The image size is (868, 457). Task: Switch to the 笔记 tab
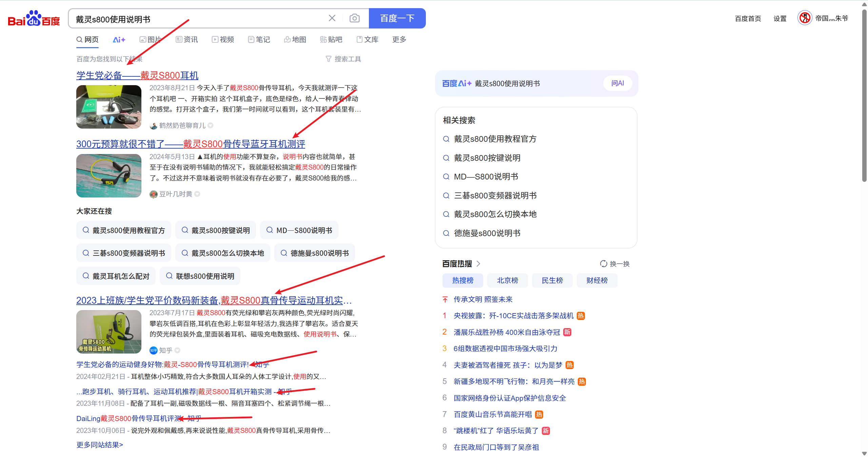click(259, 40)
